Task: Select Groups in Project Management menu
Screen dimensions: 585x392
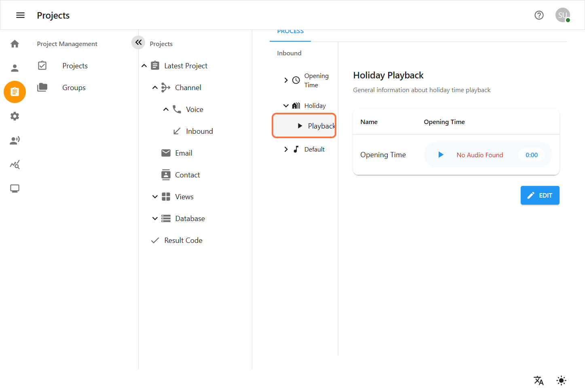Action: click(74, 88)
